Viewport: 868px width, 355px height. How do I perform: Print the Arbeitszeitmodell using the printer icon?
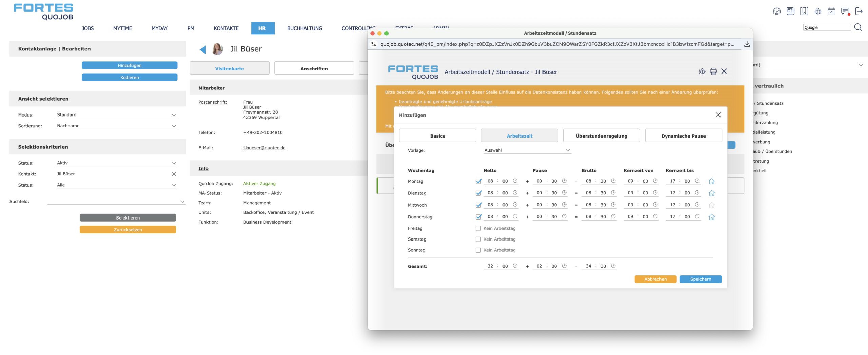(713, 71)
